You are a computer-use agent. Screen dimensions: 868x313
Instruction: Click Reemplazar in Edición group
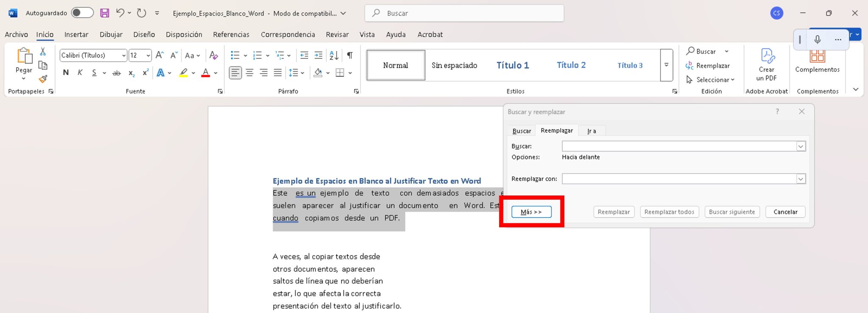(707, 66)
